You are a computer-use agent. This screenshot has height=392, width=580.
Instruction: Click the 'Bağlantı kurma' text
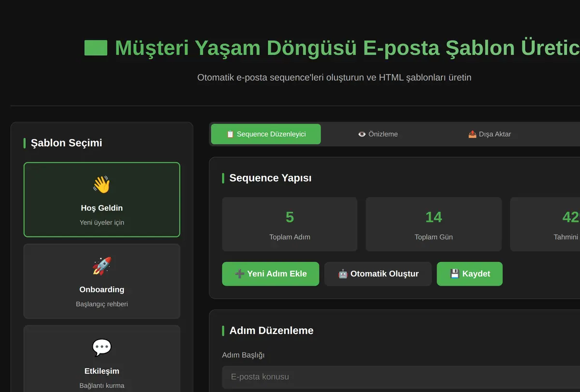(x=102, y=386)
